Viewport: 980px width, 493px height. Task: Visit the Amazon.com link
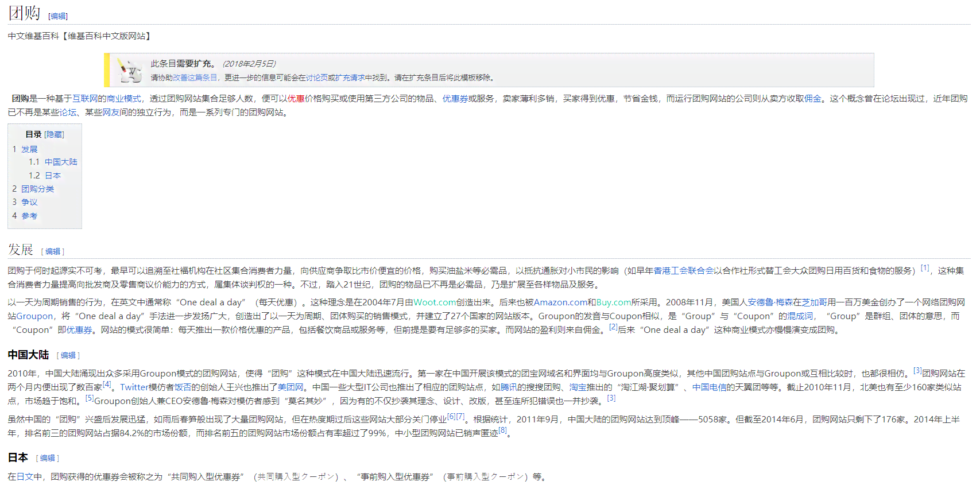tap(560, 302)
